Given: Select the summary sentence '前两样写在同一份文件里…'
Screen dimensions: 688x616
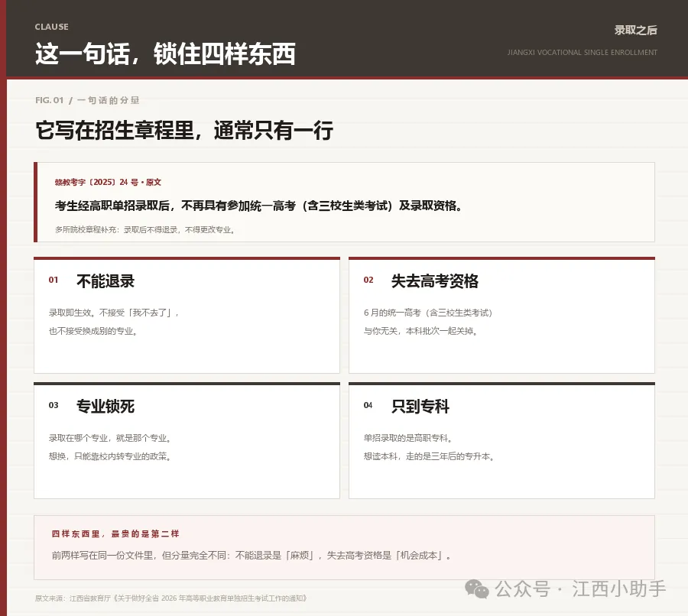Looking at the screenshot, I should (252, 556).
